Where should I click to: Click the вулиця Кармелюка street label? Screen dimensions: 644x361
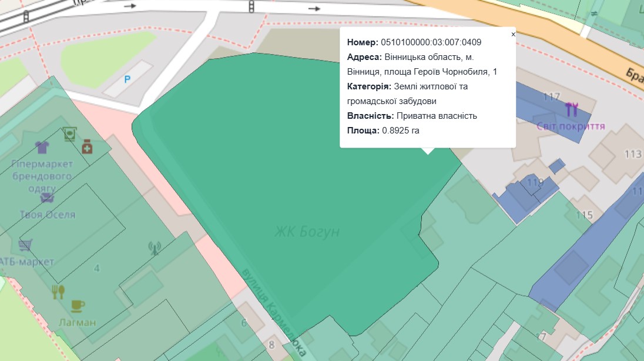(x=273, y=312)
